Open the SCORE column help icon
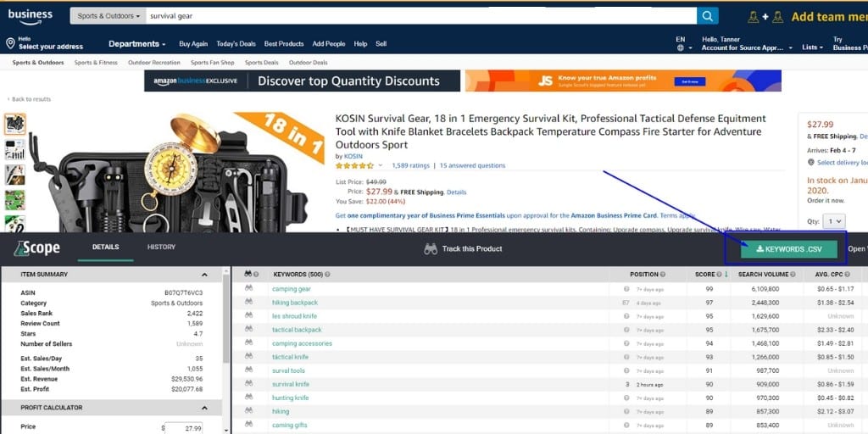This screenshot has width=868, height=434. click(x=719, y=275)
